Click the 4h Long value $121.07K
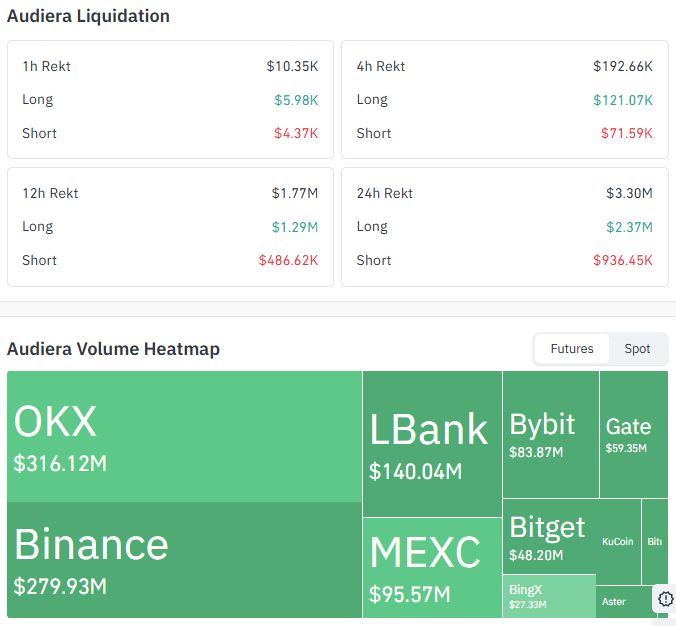The image size is (676, 626). (x=623, y=100)
